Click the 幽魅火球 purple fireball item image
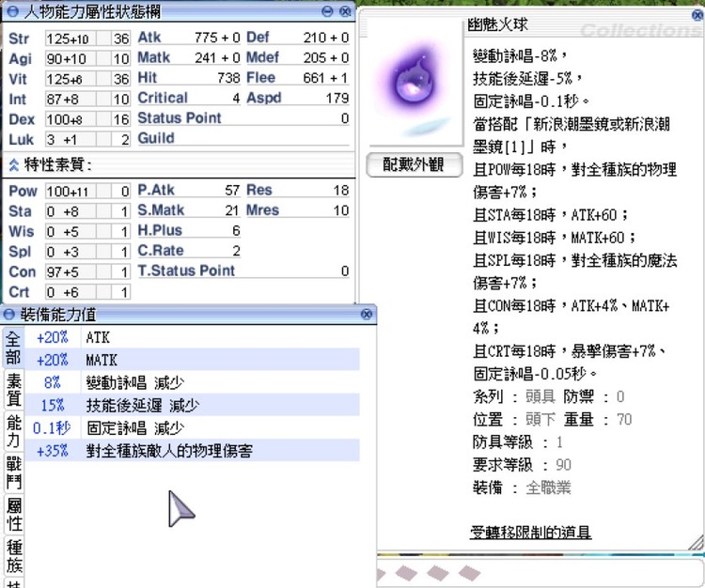705x588 pixels. click(415, 84)
